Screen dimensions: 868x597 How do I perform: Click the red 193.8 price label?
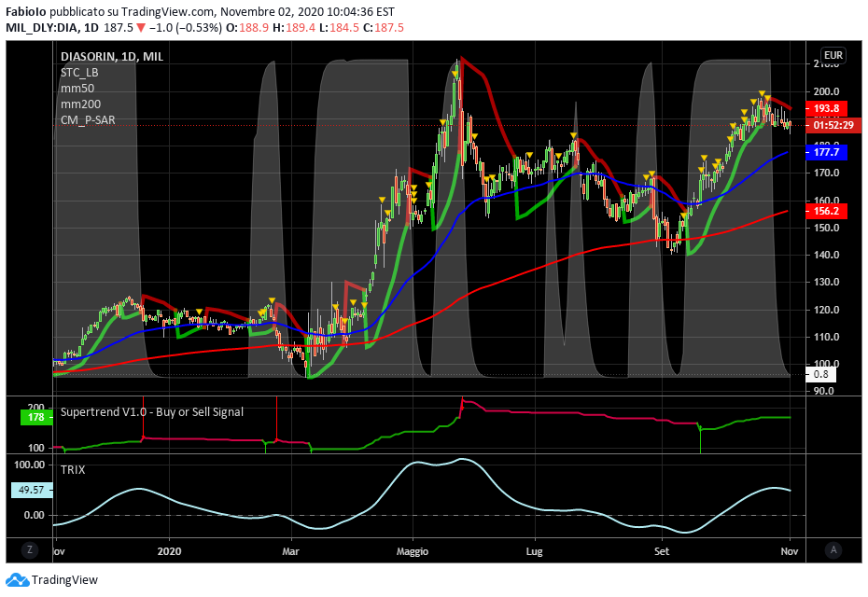(x=826, y=108)
